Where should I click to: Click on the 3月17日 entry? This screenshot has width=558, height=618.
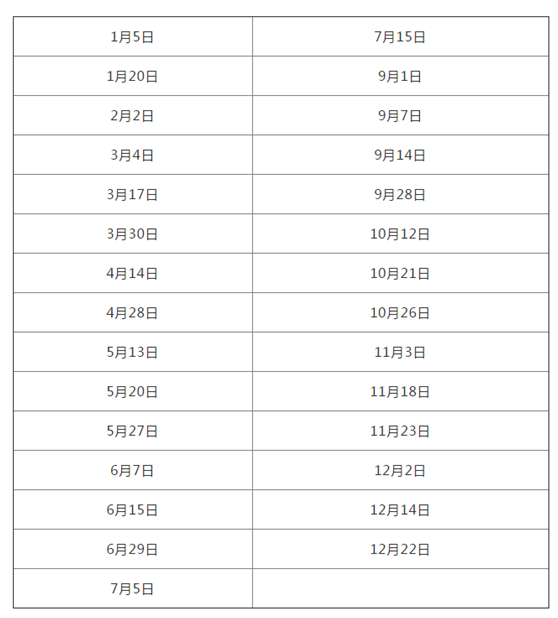(x=133, y=194)
